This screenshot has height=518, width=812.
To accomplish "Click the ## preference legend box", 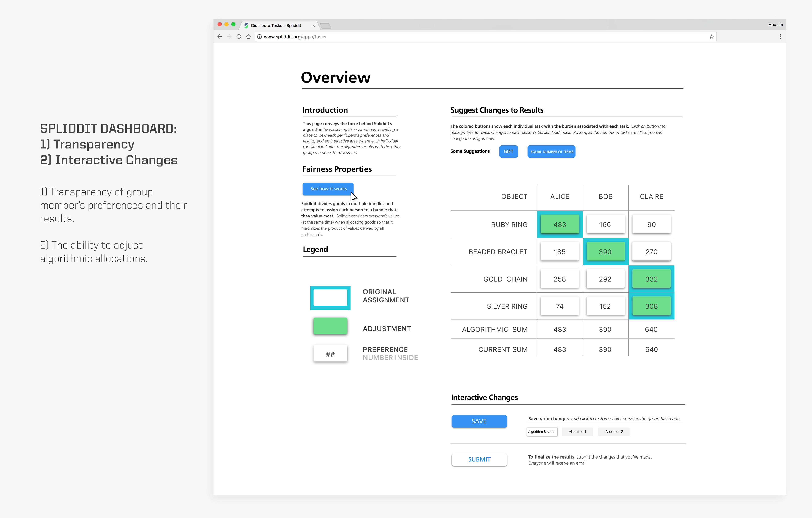I will 330,354.
